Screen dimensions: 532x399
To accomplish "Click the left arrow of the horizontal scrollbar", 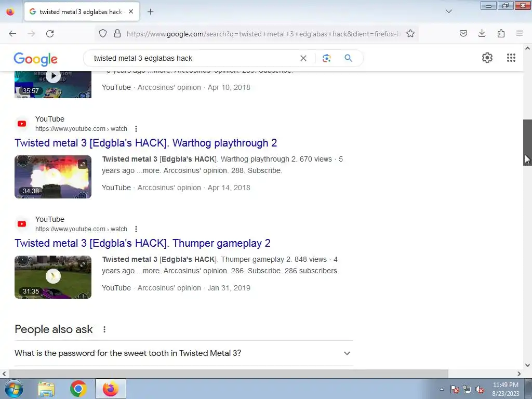I will coord(4,374).
